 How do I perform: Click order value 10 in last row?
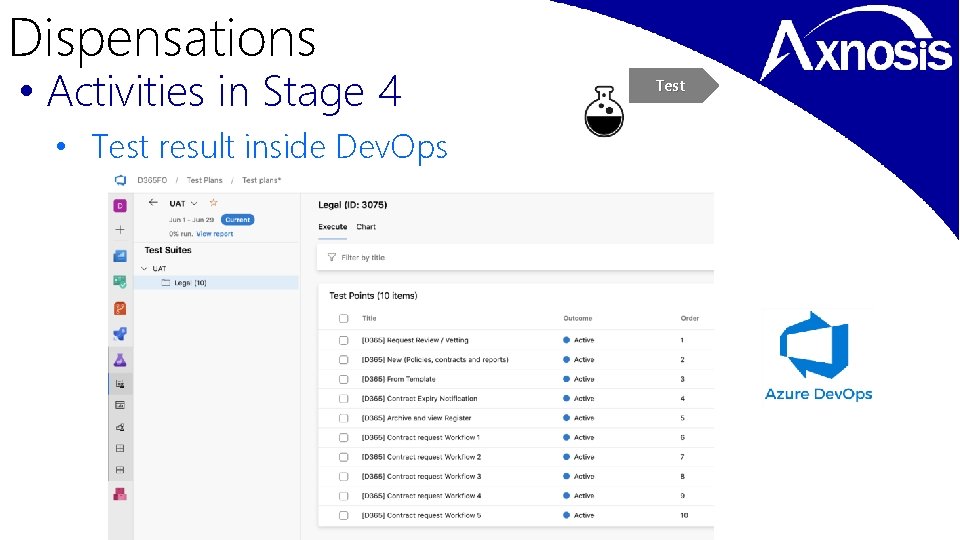click(684, 516)
